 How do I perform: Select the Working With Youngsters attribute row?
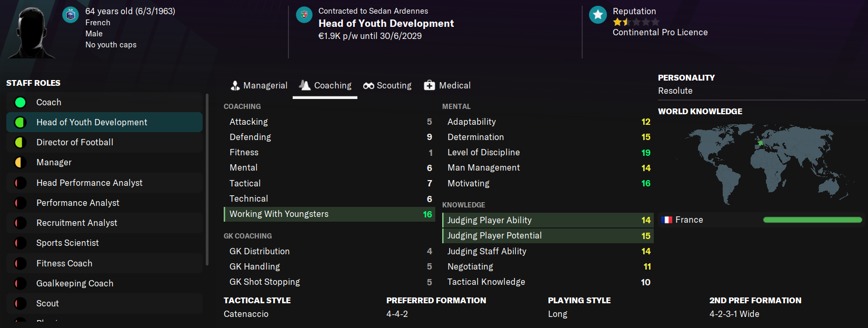point(330,214)
